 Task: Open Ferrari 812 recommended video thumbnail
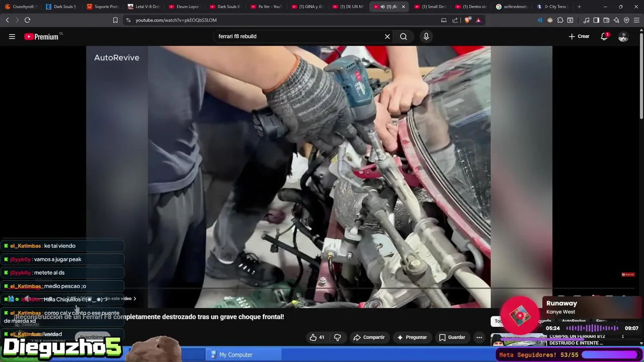(518, 340)
